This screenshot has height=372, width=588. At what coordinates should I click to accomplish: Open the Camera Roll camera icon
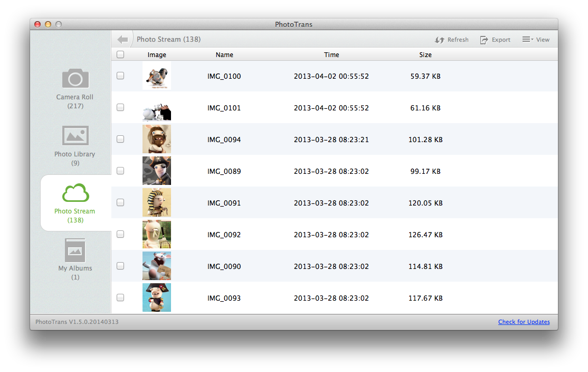(x=75, y=78)
